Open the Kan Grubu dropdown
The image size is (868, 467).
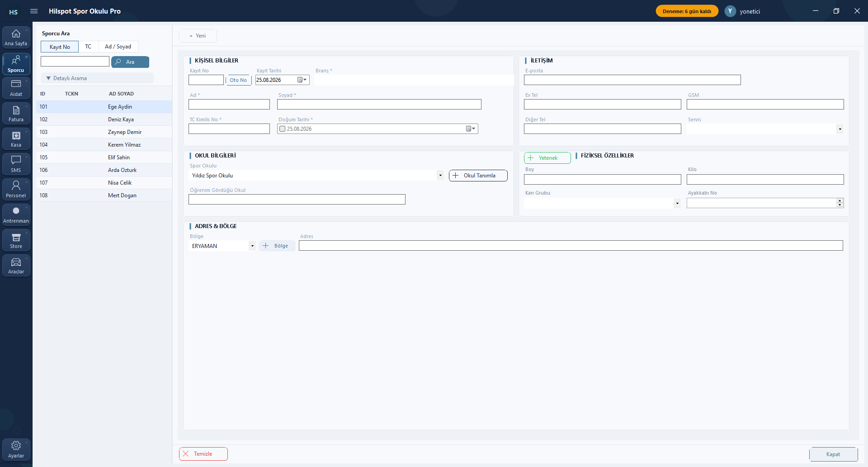[677, 204]
